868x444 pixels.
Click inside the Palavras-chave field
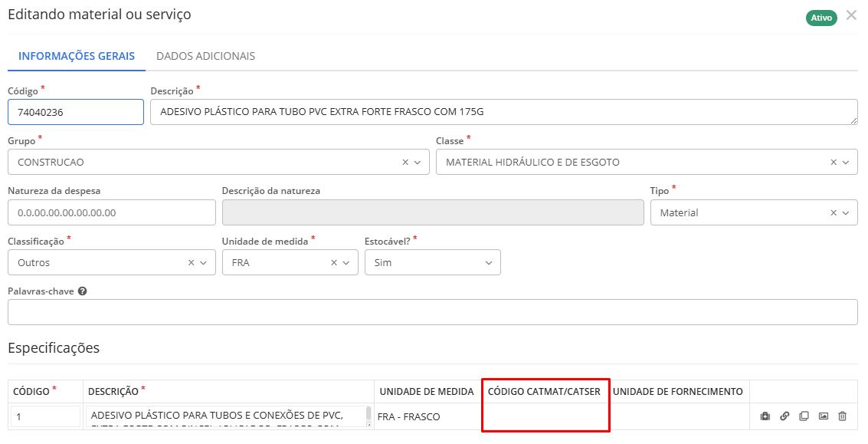coord(432,312)
